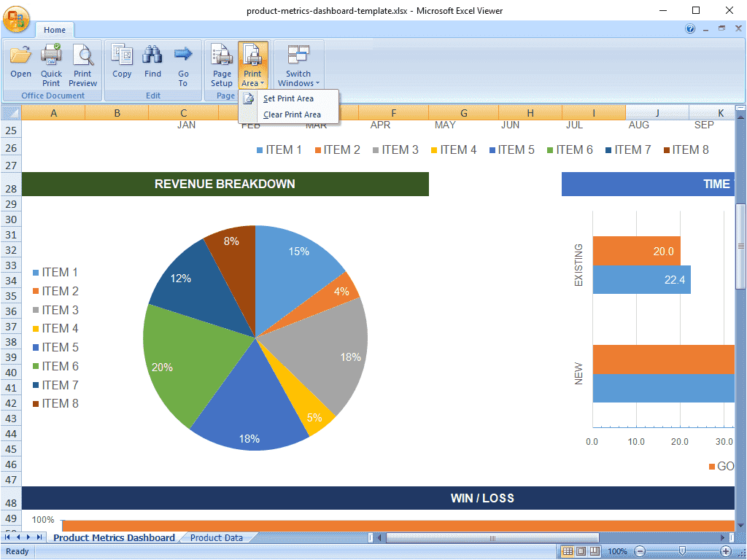747x560 pixels.
Task: Click the vertical scrollbar thumb
Action: tap(740, 246)
